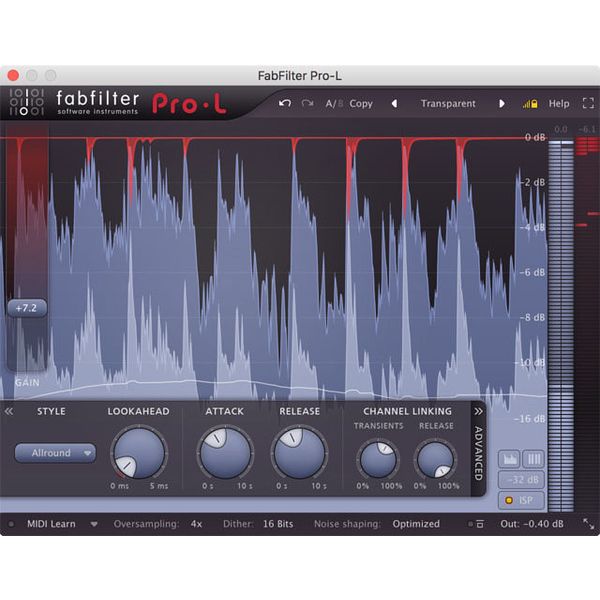The width and height of the screenshot is (600, 600).
Task: Select the bars meter display mode icon
Action: tap(533, 459)
